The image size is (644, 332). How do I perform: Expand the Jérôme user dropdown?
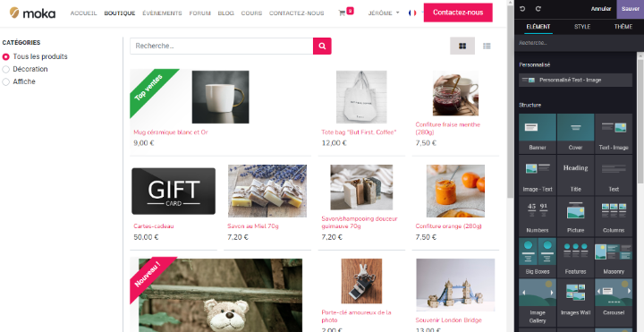point(384,13)
